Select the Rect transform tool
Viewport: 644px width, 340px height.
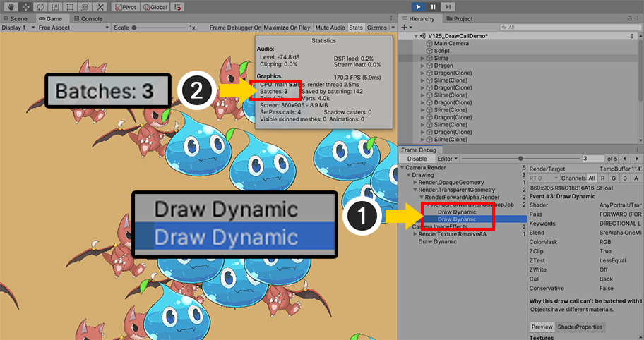70,7
